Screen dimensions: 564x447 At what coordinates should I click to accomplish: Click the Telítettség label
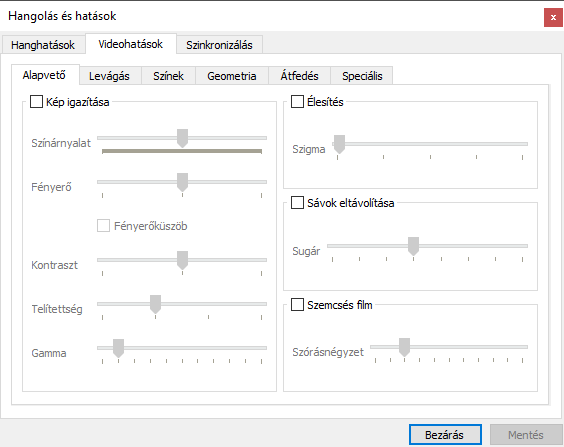coord(57,309)
